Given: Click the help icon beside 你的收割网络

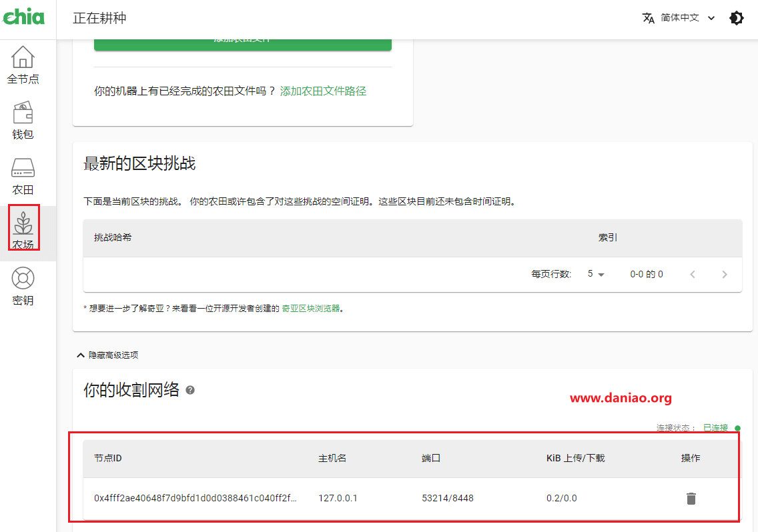Looking at the screenshot, I should click(190, 390).
